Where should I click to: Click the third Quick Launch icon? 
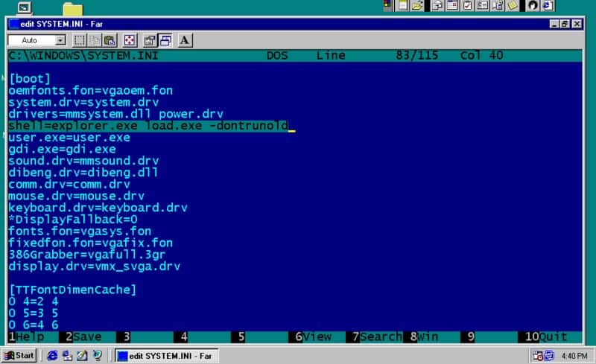(x=82, y=356)
